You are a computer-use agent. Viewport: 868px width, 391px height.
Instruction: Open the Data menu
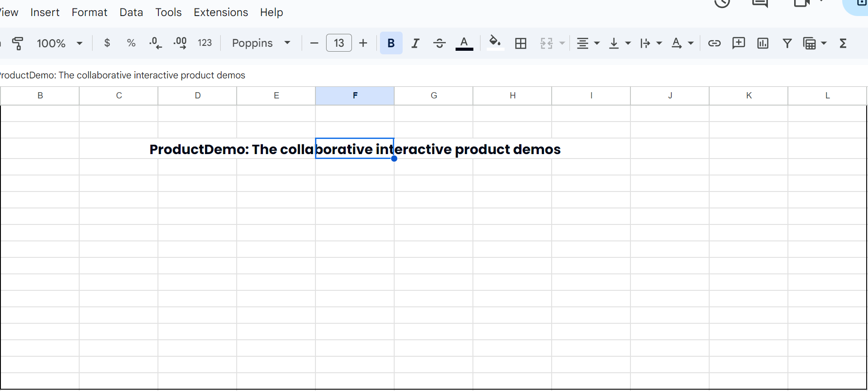click(131, 12)
